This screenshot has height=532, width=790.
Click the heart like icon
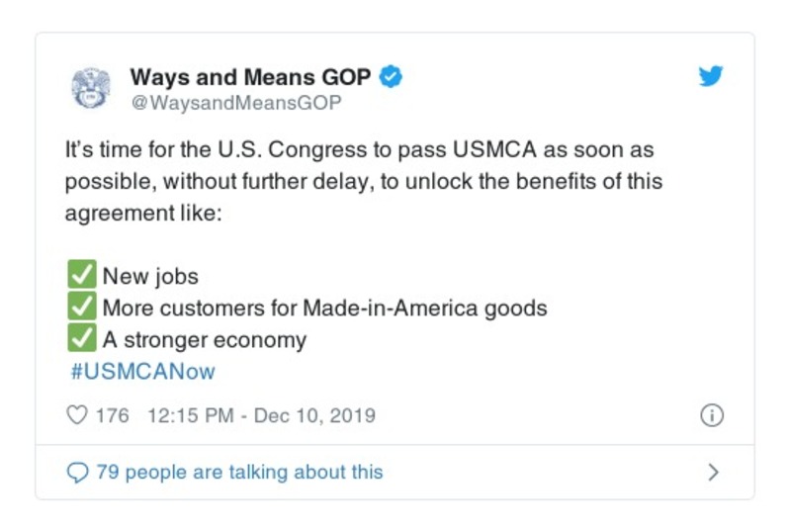click(x=76, y=415)
